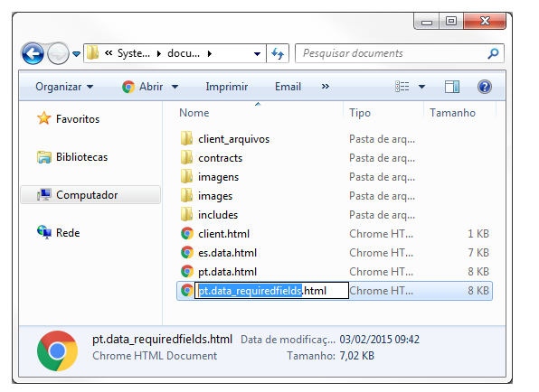Image resolution: width=539 pixels, height=392 pixels.
Task: Click the folder icon in the address bar
Action: point(92,53)
